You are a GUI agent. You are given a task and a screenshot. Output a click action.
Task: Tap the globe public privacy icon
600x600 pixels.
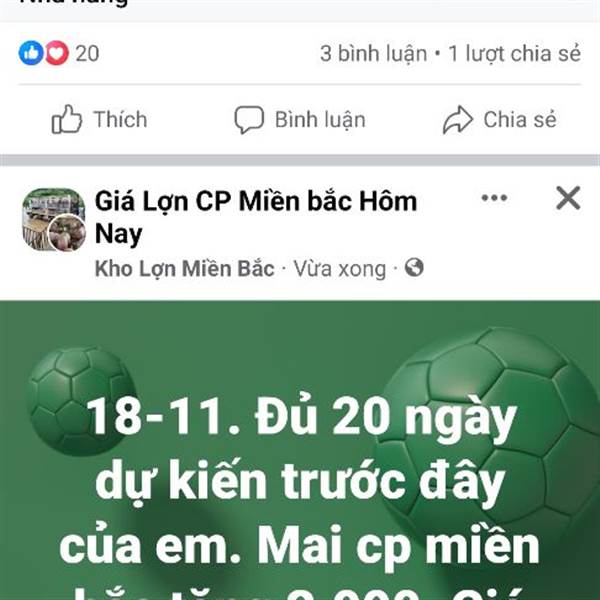[x=414, y=267]
